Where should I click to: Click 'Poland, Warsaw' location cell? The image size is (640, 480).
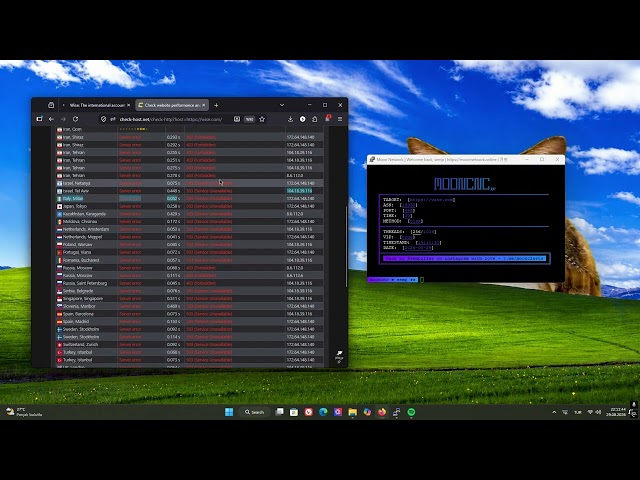coord(78,244)
